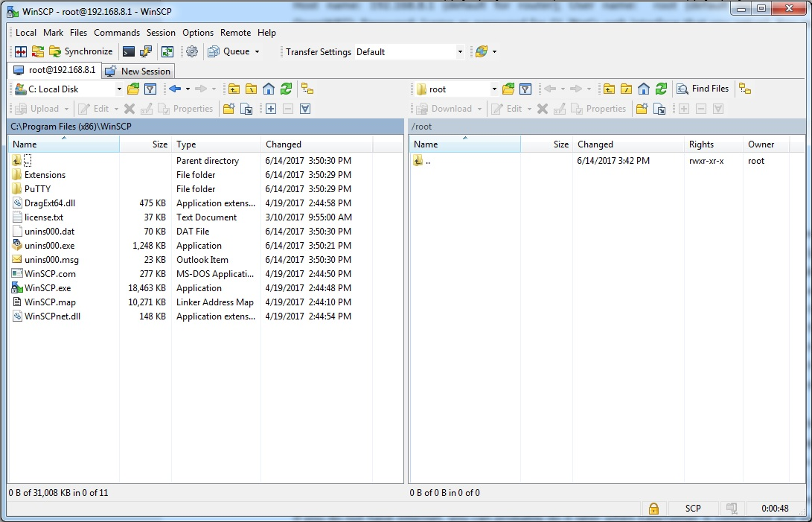This screenshot has height=522, width=812.
Task: Open the Commands menu
Action: (116, 33)
